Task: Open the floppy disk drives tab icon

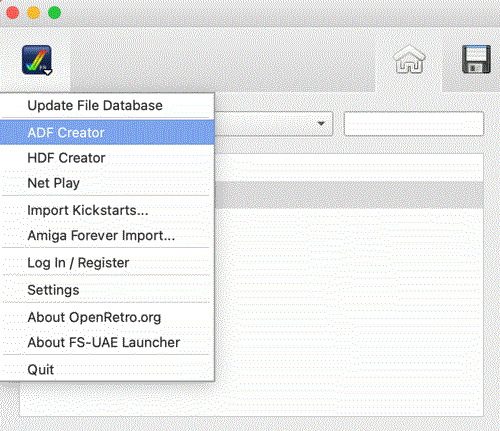Action: coord(476,59)
